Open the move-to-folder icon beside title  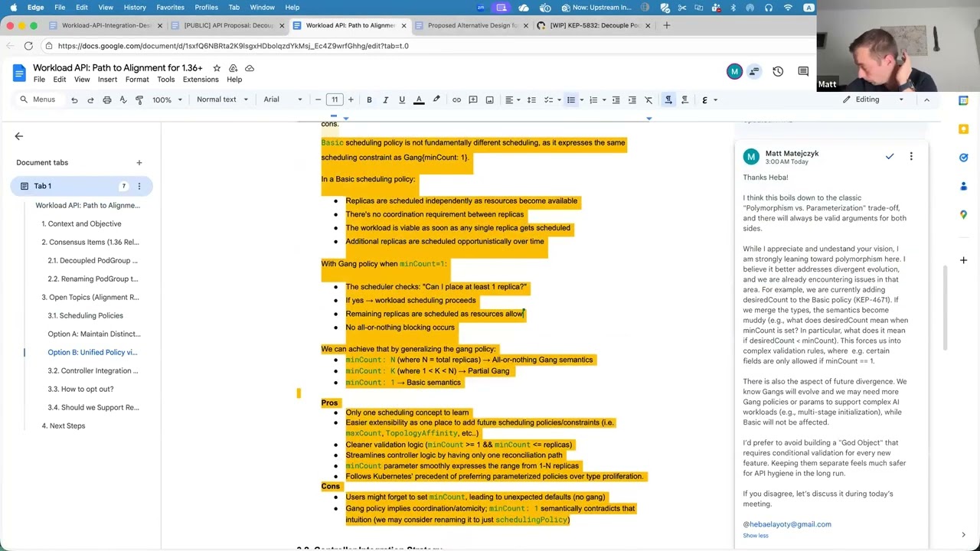[233, 68]
